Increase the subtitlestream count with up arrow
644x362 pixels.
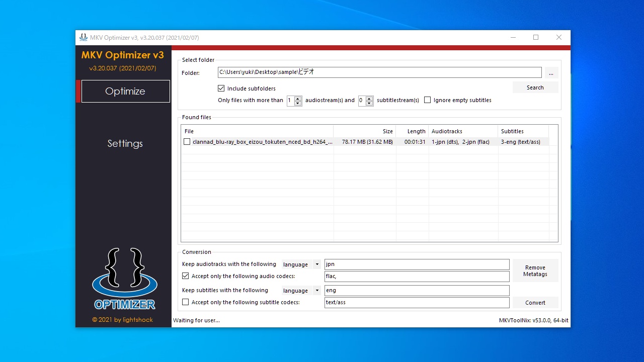(369, 98)
